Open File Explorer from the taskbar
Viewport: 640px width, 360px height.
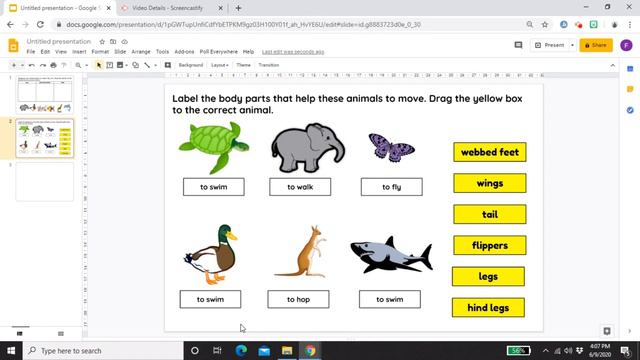pos(287,351)
